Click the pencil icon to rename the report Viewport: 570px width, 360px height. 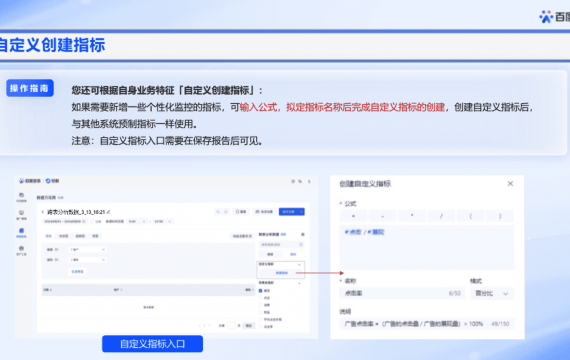[108, 212]
